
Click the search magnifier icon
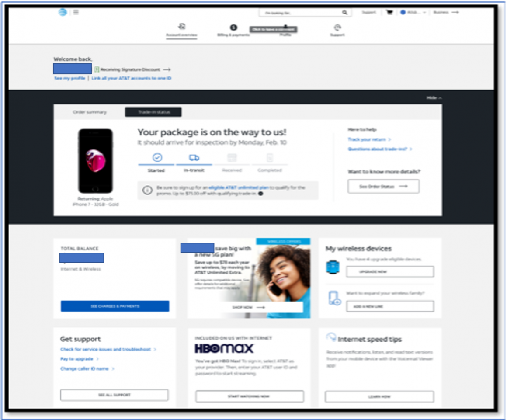point(345,12)
